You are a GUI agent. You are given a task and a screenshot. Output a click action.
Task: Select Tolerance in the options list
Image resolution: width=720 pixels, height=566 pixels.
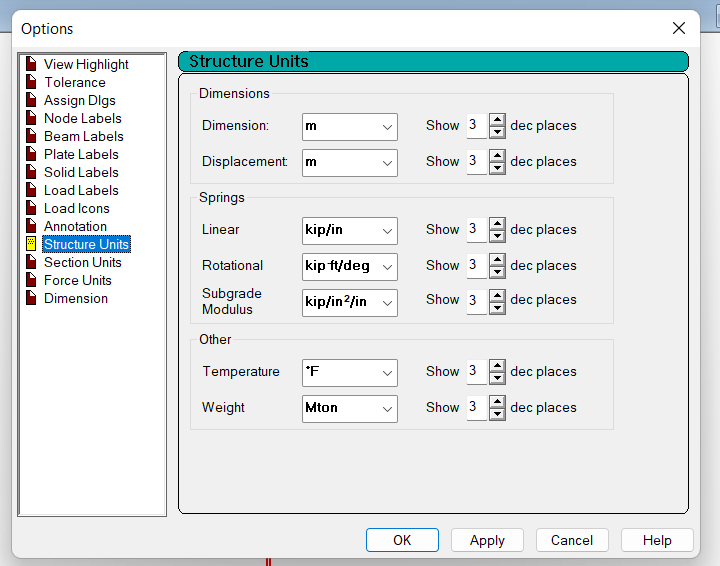[75, 82]
